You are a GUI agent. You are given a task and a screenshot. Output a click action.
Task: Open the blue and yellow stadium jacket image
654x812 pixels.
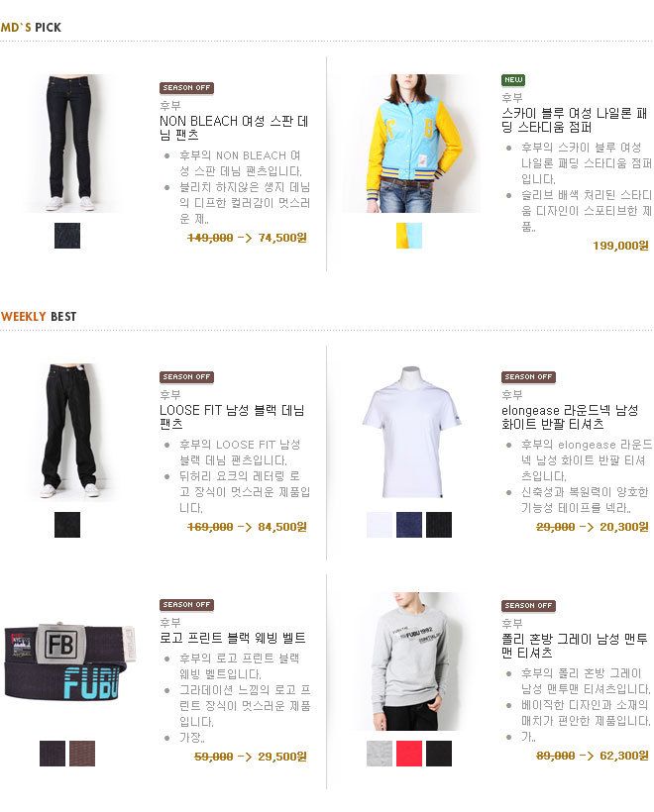coord(410,143)
